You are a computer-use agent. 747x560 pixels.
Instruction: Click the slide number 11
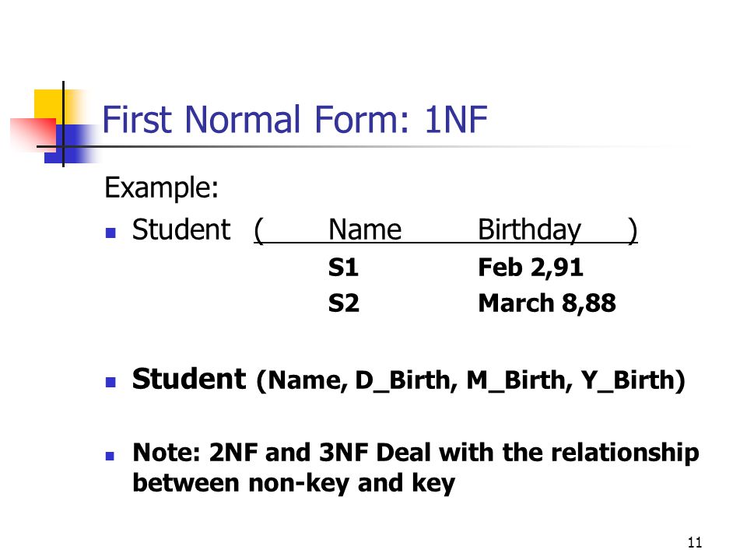(x=695, y=542)
